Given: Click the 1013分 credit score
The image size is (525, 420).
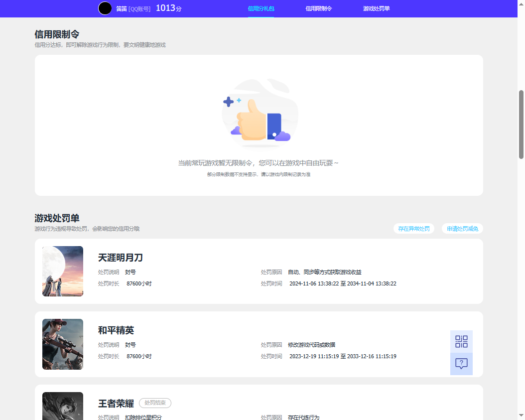Looking at the screenshot, I should [169, 8].
